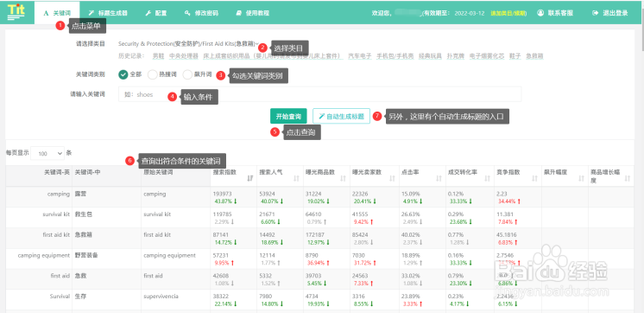Click Chinese keyword 野营装备
The height and width of the screenshot is (313, 644).
[x=86, y=255]
